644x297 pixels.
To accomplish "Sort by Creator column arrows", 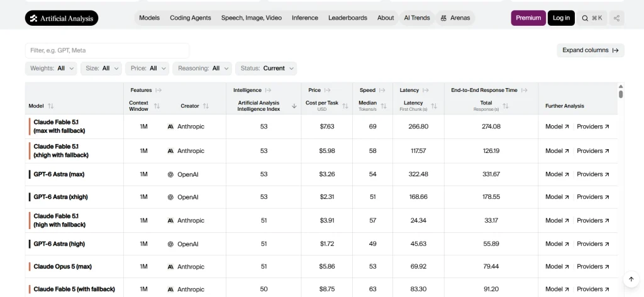I will point(206,106).
